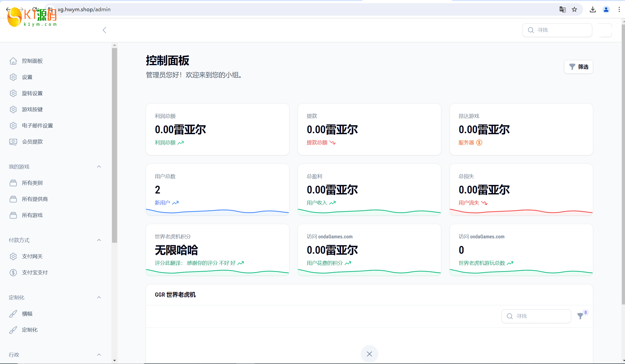The height and width of the screenshot is (364, 625).
Task: Open the 游戏按键 menu item
Action: tap(32, 109)
